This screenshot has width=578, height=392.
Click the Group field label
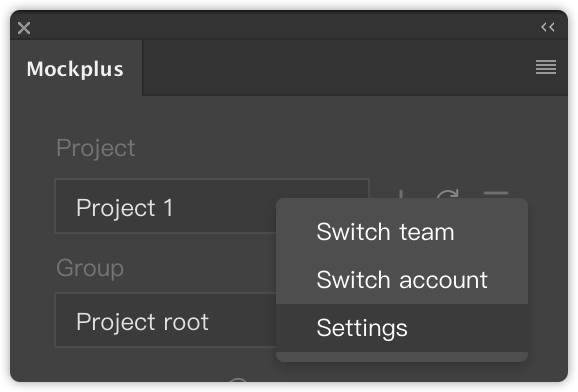point(90,268)
